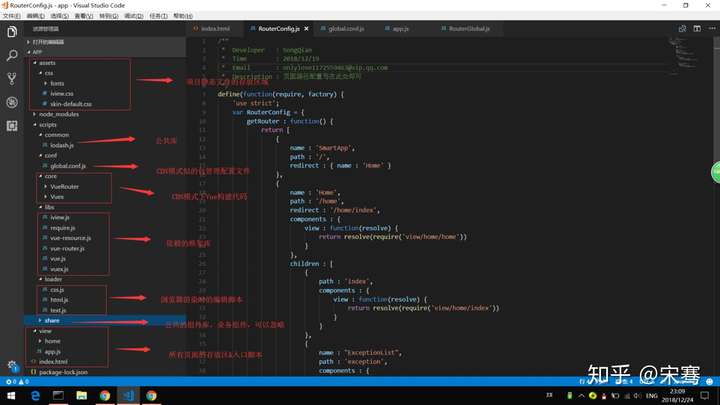Screen dimensions: 720x405
Task: Click the second Chrome icon in taskbar
Action: tap(152, 395)
